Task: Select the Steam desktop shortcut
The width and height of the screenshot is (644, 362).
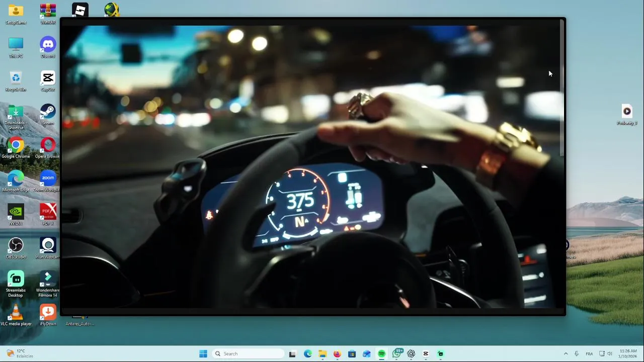Action: click(48, 114)
